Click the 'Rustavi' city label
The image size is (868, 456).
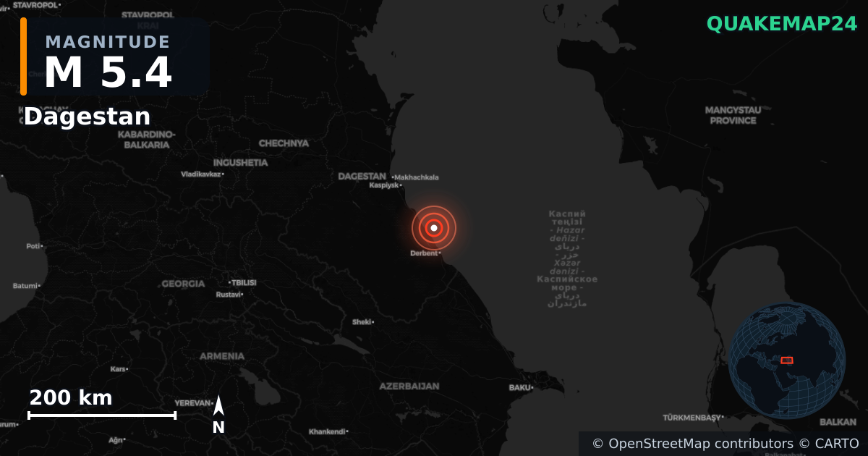coord(230,295)
